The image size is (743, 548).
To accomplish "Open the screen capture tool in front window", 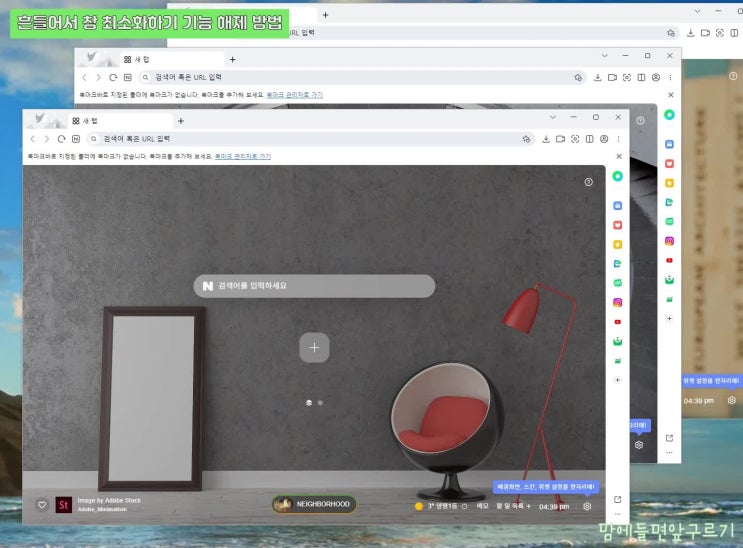I will 575,139.
